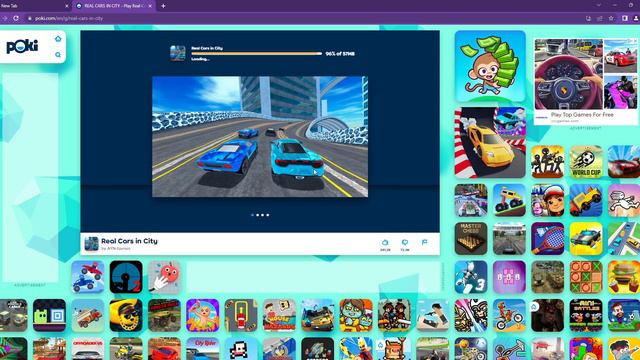Reload the page with browser refresh icon
This screenshot has height=360, width=640.
point(16,18)
